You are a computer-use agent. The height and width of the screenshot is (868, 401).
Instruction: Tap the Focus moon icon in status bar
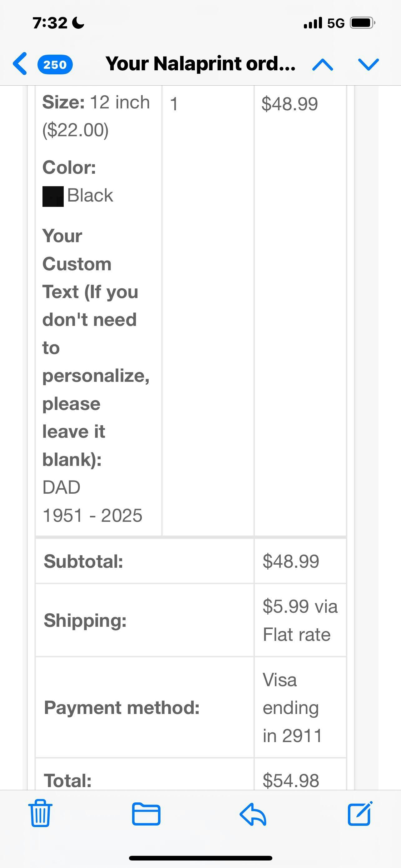point(78,23)
